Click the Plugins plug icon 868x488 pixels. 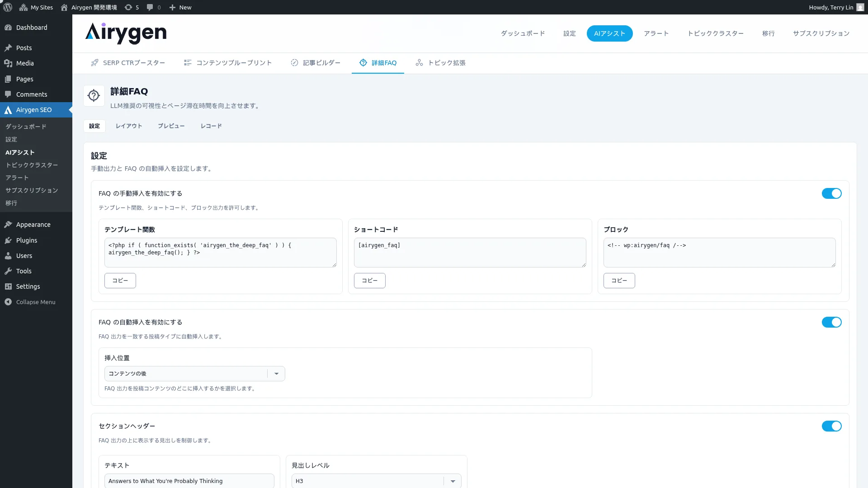point(8,240)
